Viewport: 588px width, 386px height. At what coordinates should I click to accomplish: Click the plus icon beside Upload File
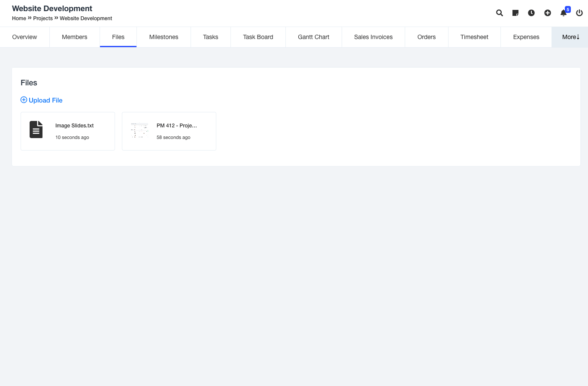click(24, 100)
